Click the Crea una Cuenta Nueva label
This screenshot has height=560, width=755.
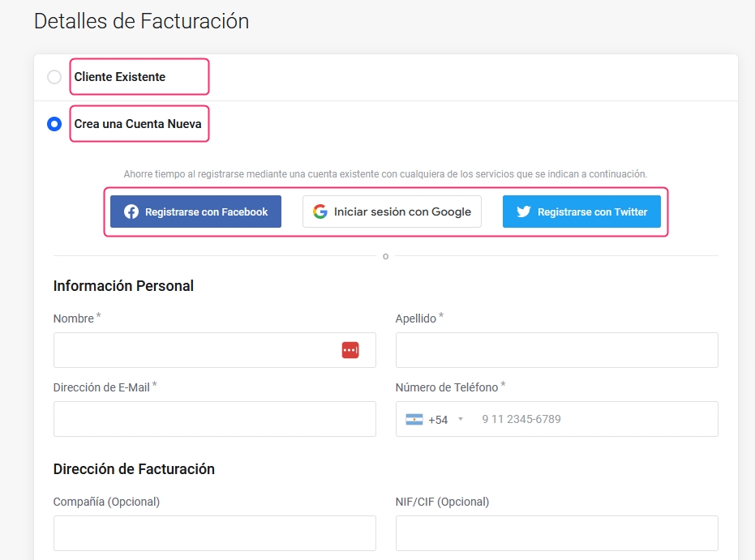click(138, 124)
